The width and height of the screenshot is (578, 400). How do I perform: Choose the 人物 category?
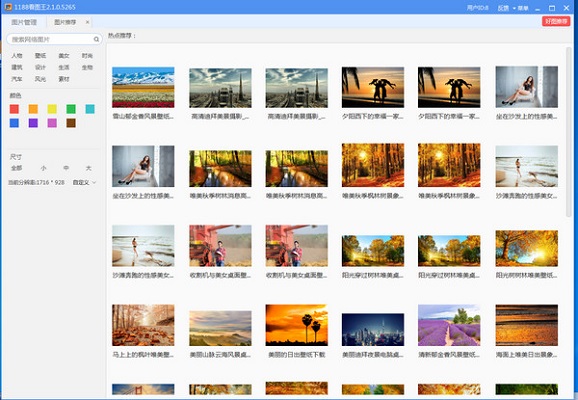coord(17,56)
